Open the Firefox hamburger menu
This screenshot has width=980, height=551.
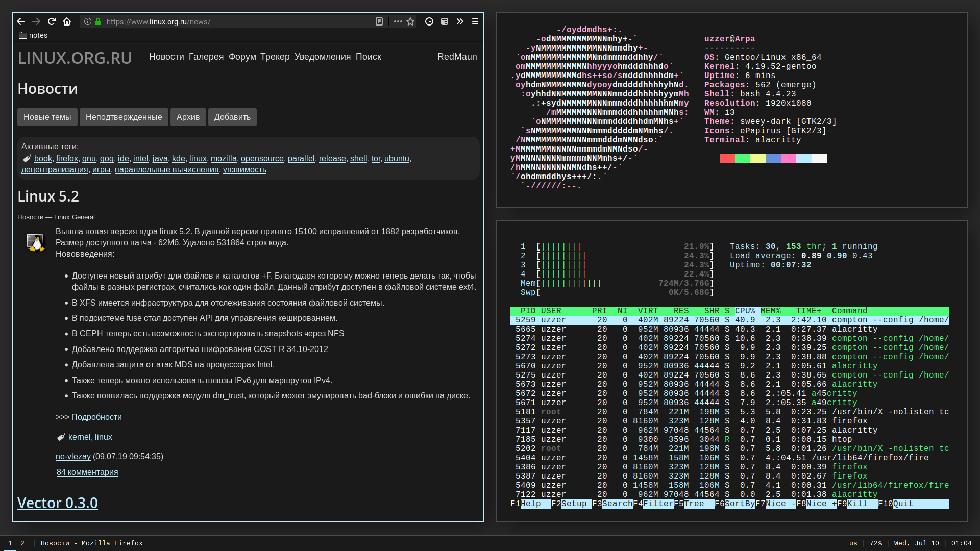click(x=475, y=21)
